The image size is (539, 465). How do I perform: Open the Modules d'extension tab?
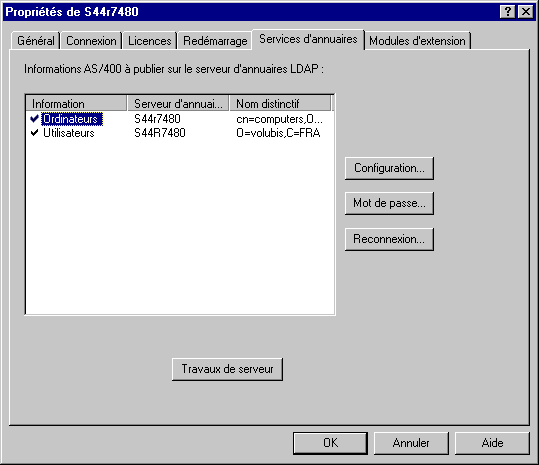[417, 41]
